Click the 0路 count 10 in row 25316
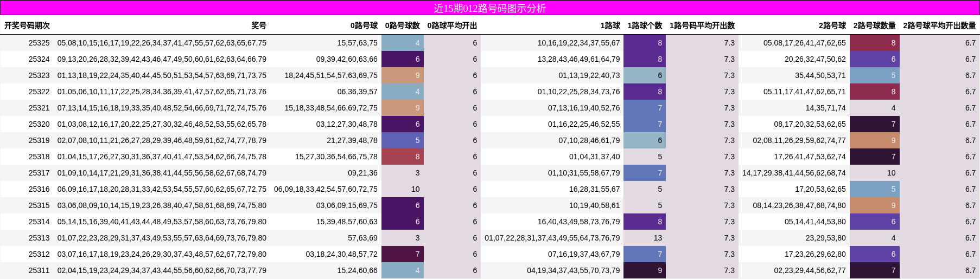This screenshot has height=279, width=980. click(403, 189)
